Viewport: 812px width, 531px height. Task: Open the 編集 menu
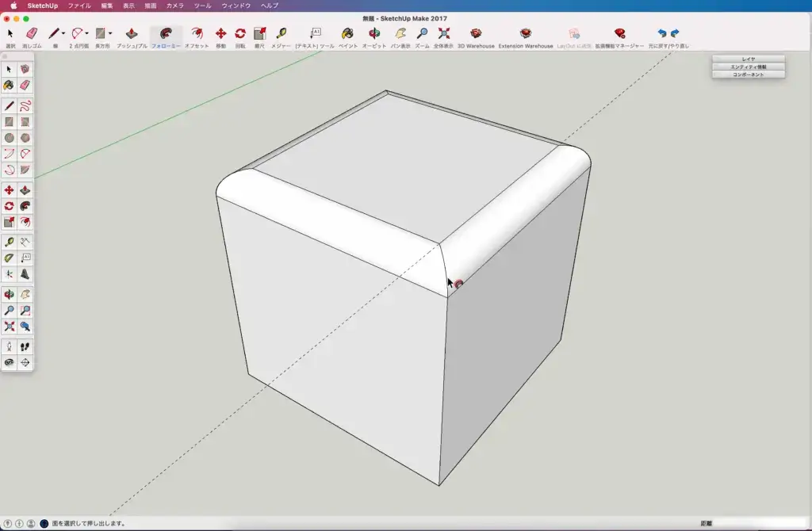coord(107,6)
